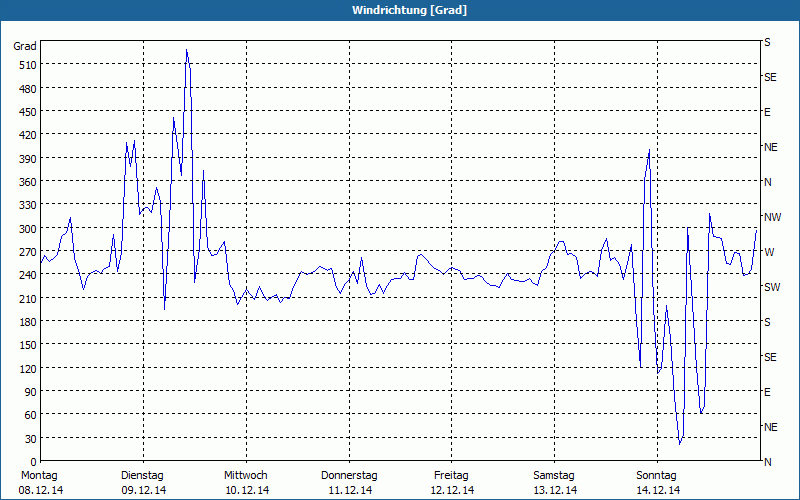Select the 270 y-axis value
This screenshot has height=500, width=800.
(x=28, y=252)
